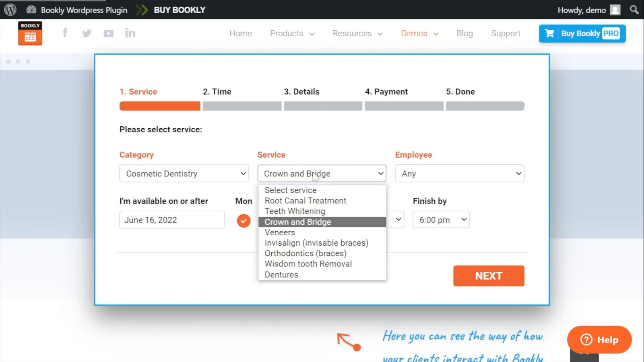
Task: Click the Bookly calendar logo
Action: [30, 33]
